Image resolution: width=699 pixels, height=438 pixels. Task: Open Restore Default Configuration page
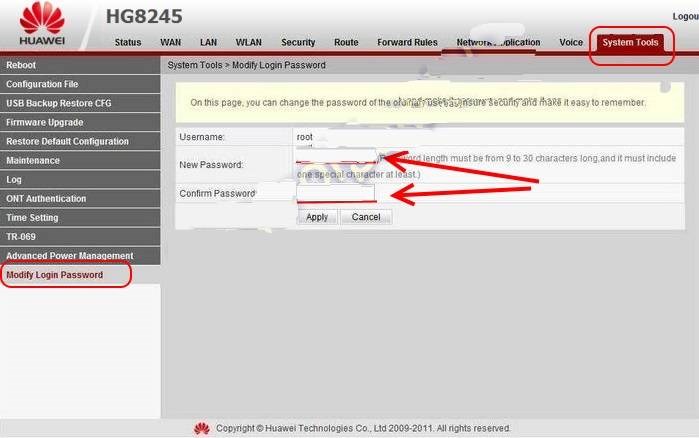pyautogui.click(x=80, y=142)
